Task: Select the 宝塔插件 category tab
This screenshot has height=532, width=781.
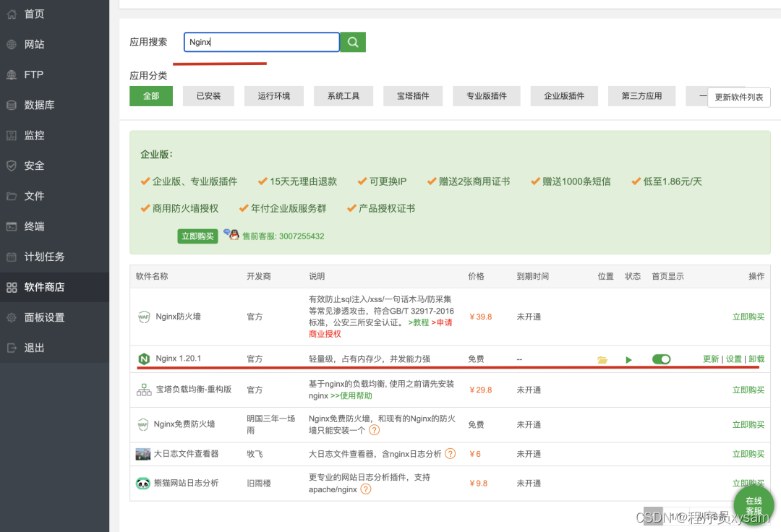Action: 412,96
